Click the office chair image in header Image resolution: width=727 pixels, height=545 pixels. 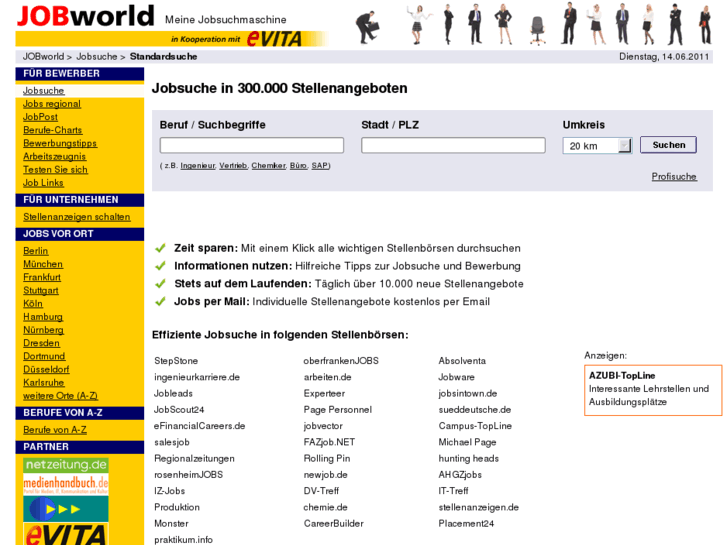pyautogui.click(x=537, y=30)
